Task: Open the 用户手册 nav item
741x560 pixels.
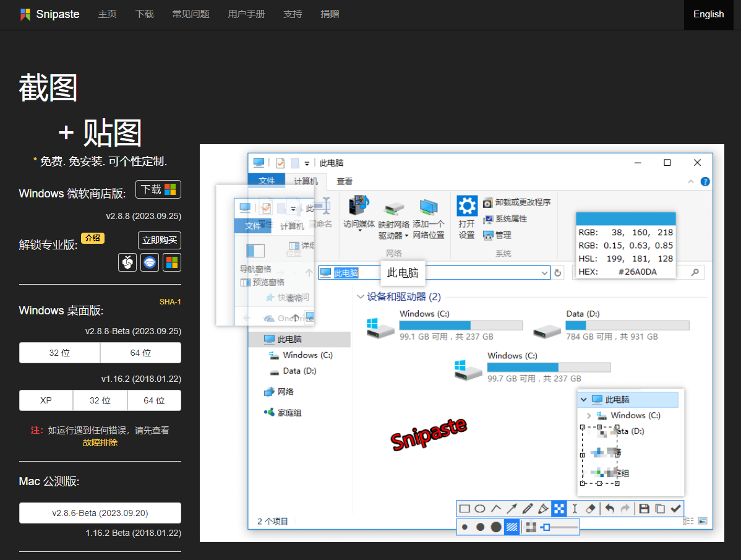Action: click(247, 14)
